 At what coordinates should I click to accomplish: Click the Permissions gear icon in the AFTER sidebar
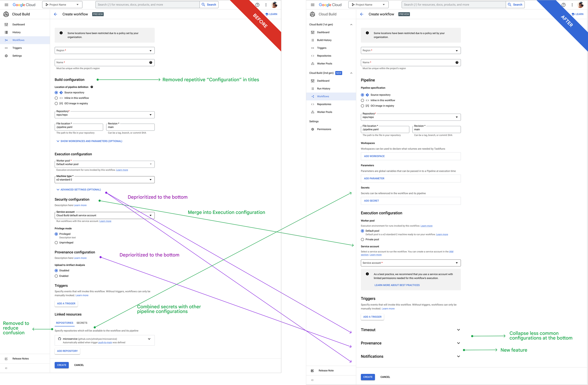[x=313, y=129]
